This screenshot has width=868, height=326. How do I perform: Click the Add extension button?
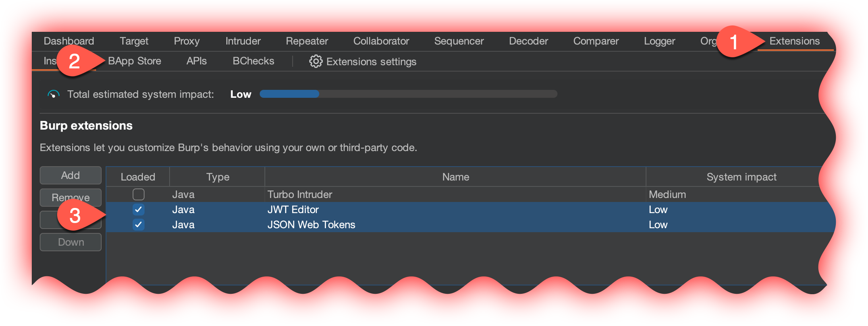[71, 175]
